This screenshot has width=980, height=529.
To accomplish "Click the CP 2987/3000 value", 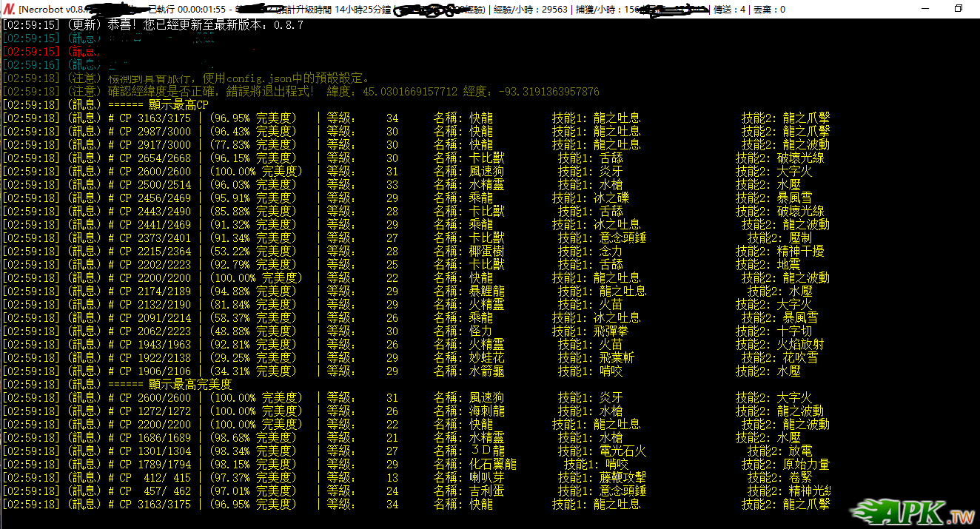I will click(x=155, y=131).
